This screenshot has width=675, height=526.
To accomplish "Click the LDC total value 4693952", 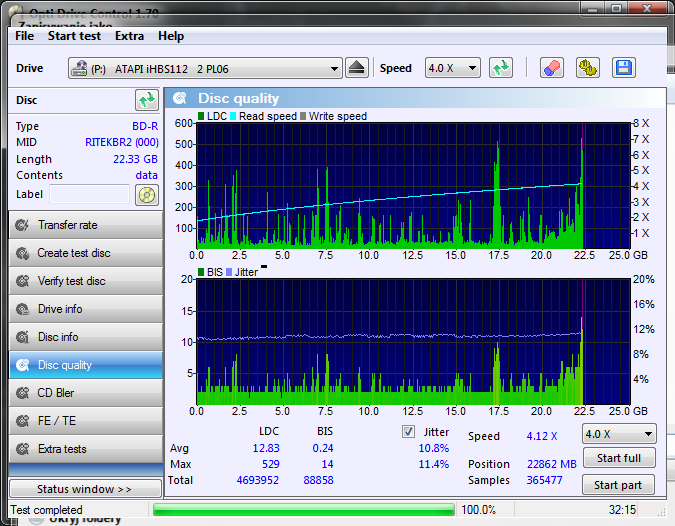I will pos(257,480).
